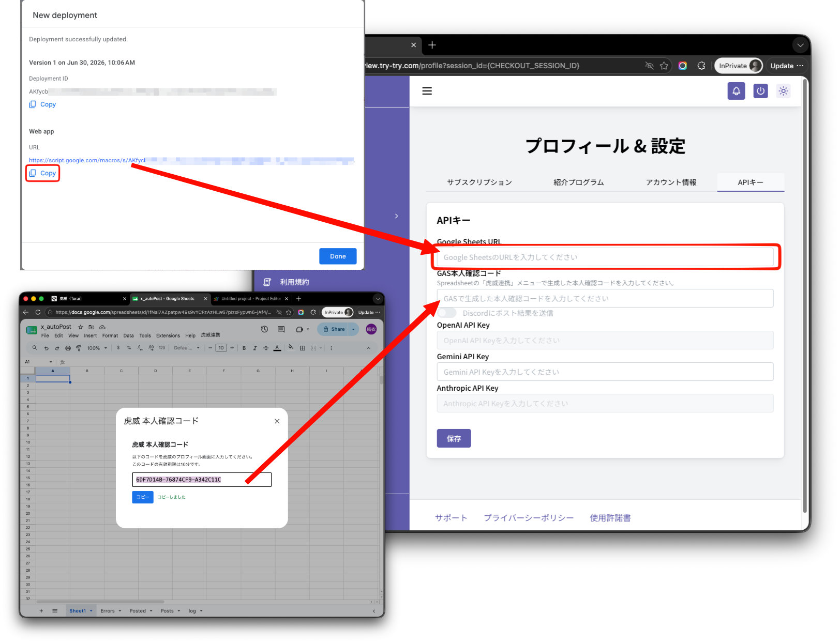The width and height of the screenshot is (840, 643).
Task: Click the notification bell icon
Action: coord(736,91)
